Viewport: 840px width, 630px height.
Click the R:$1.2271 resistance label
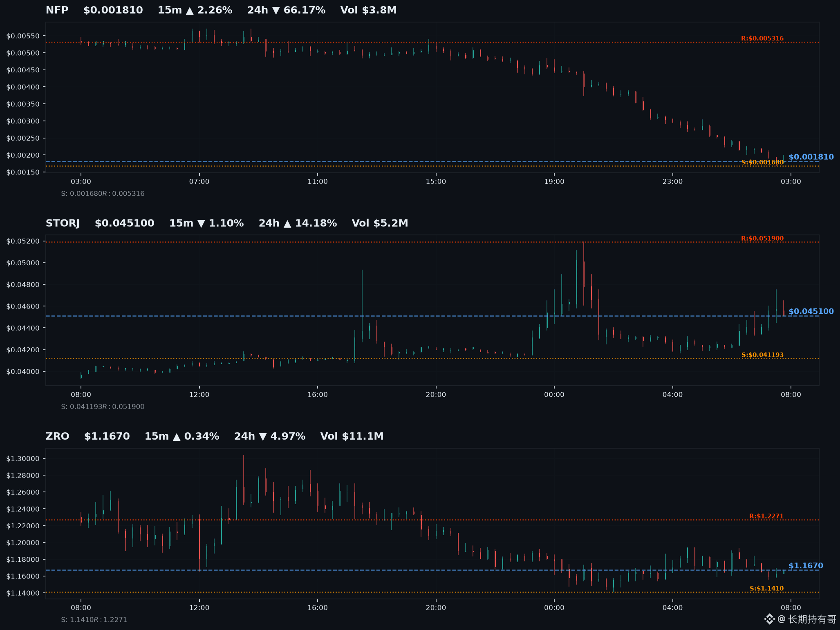click(x=766, y=516)
